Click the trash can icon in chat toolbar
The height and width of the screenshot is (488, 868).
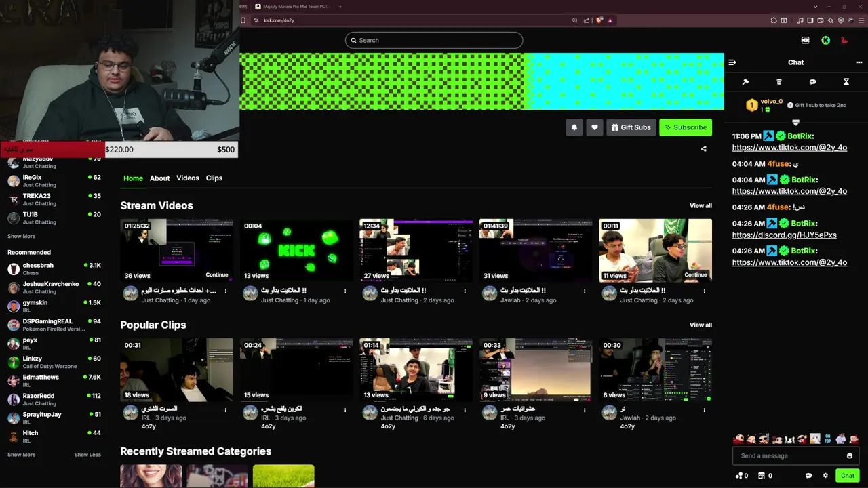779,82
